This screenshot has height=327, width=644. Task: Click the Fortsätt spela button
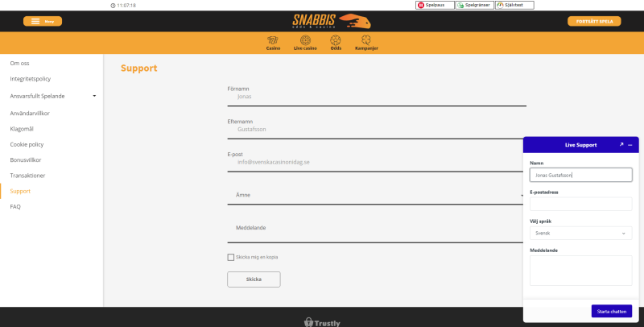click(594, 21)
